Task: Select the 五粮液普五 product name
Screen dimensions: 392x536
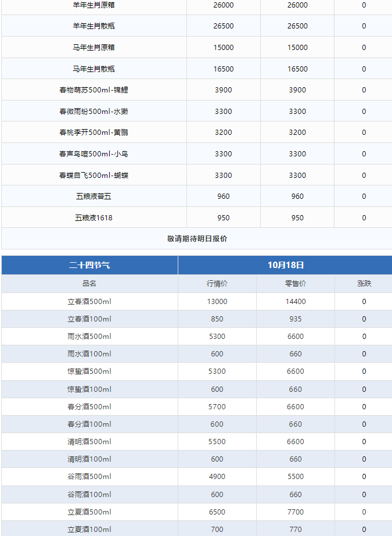Action: coord(93,196)
